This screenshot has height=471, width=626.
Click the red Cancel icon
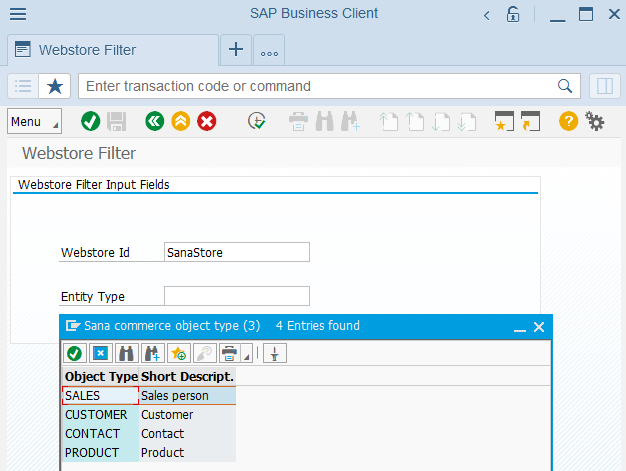pyautogui.click(x=207, y=121)
